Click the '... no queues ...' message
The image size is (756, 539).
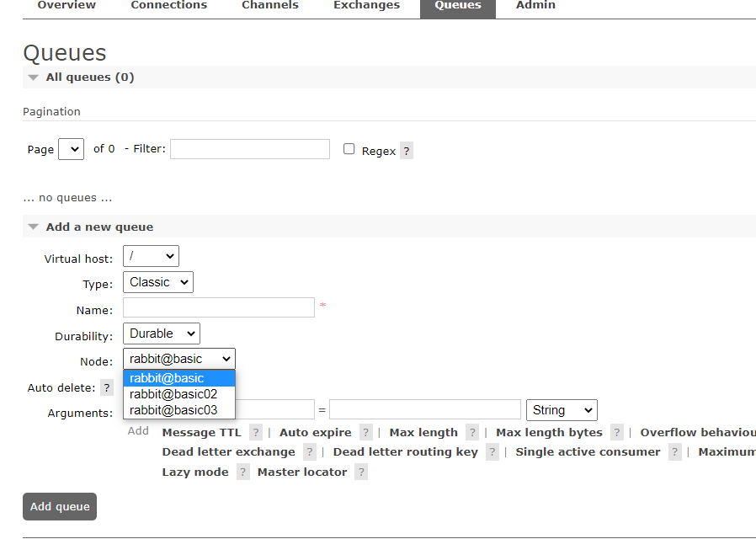67,198
